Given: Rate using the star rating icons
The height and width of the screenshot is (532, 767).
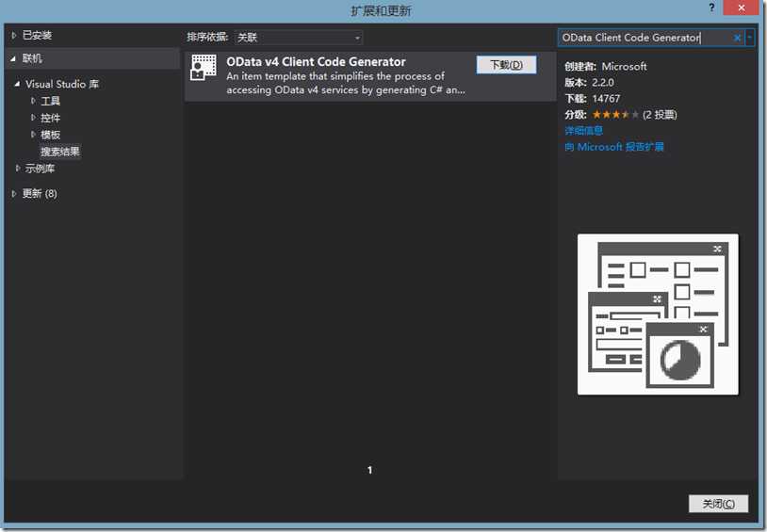Looking at the screenshot, I should click(615, 115).
